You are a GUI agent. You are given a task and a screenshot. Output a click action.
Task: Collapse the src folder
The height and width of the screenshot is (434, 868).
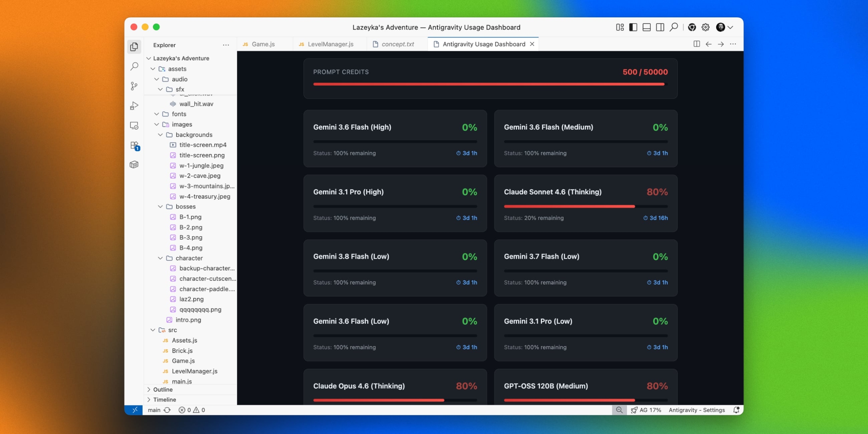click(153, 330)
